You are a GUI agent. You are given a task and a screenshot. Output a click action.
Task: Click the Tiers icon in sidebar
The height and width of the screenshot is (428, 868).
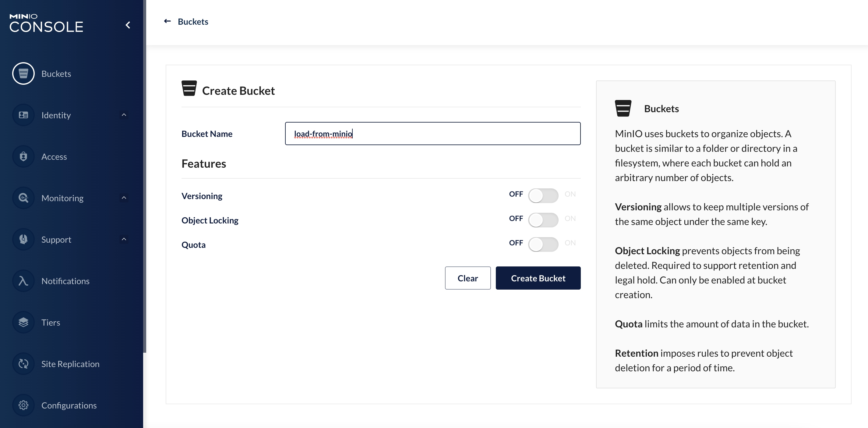click(x=23, y=322)
